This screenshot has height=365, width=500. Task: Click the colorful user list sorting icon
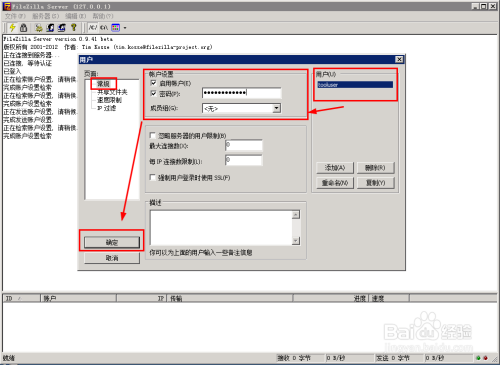(115, 28)
